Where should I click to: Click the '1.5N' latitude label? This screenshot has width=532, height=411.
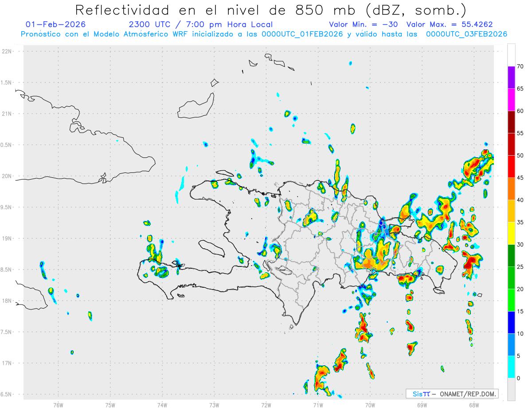click(6, 82)
